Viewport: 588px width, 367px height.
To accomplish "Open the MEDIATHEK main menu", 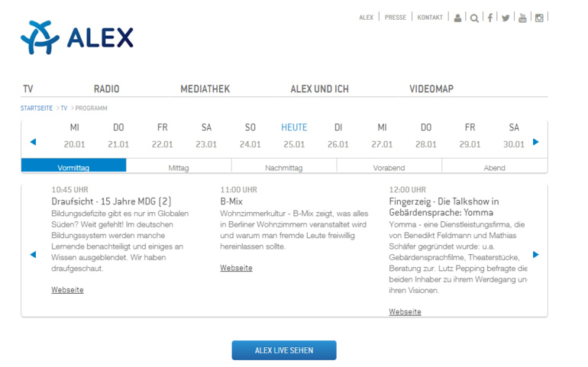I will pyautogui.click(x=205, y=89).
